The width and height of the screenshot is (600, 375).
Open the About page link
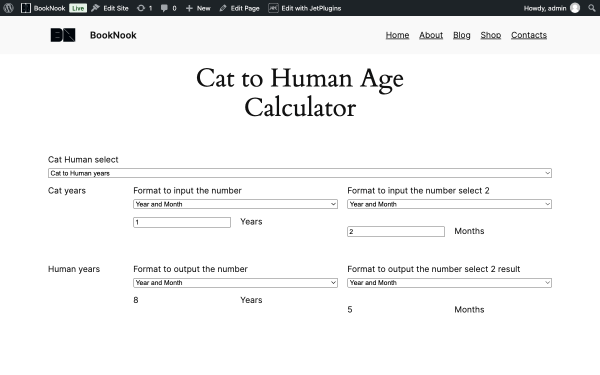tap(431, 35)
